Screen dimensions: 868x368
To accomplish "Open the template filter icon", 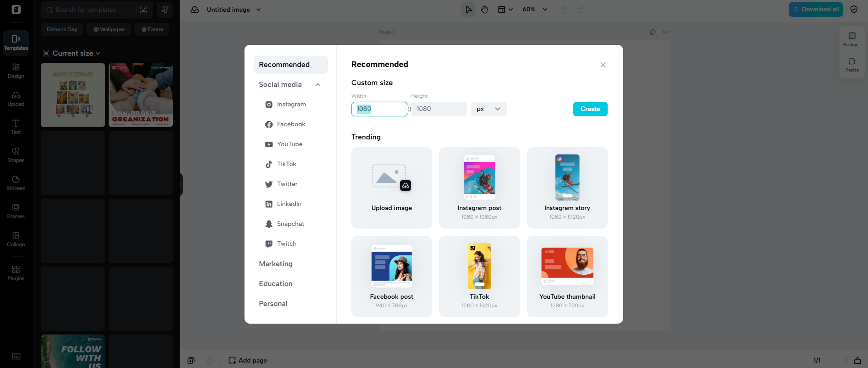I will pos(165,10).
